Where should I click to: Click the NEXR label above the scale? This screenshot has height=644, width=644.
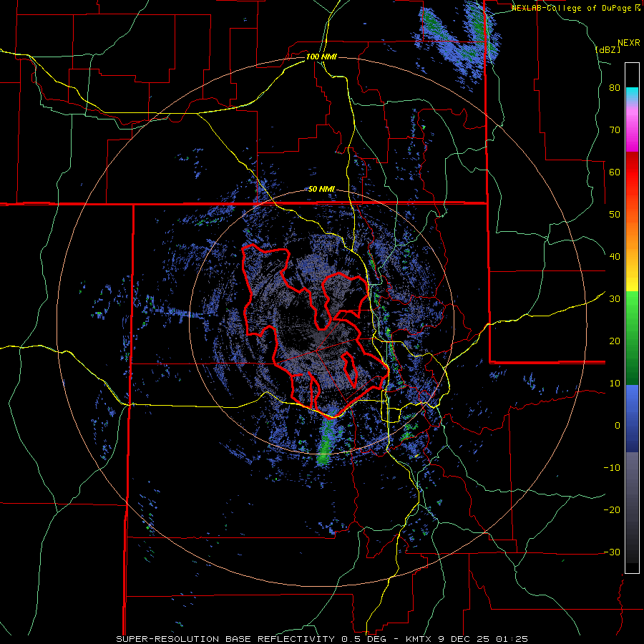[629, 43]
